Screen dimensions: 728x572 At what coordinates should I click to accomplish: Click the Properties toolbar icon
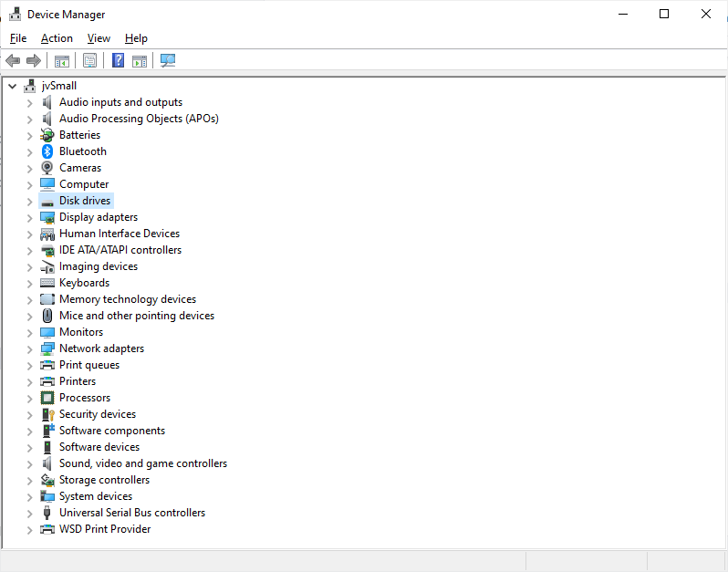pyautogui.click(x=89, y=61)
